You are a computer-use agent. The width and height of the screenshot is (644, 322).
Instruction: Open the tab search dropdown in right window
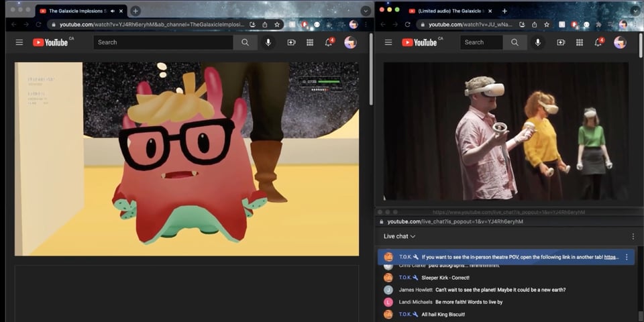635,11
